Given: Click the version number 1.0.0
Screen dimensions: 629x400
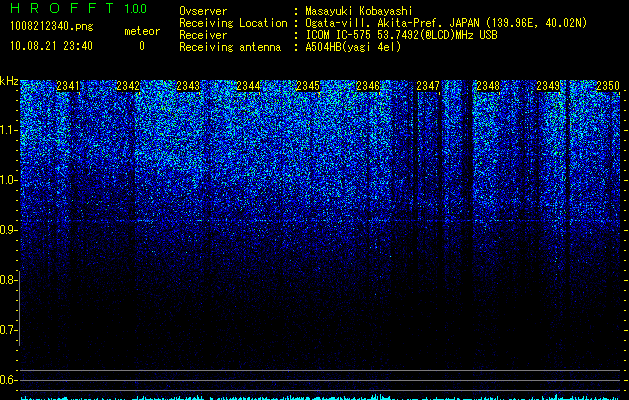Looking at the screenshot, I should pos(136,9).
